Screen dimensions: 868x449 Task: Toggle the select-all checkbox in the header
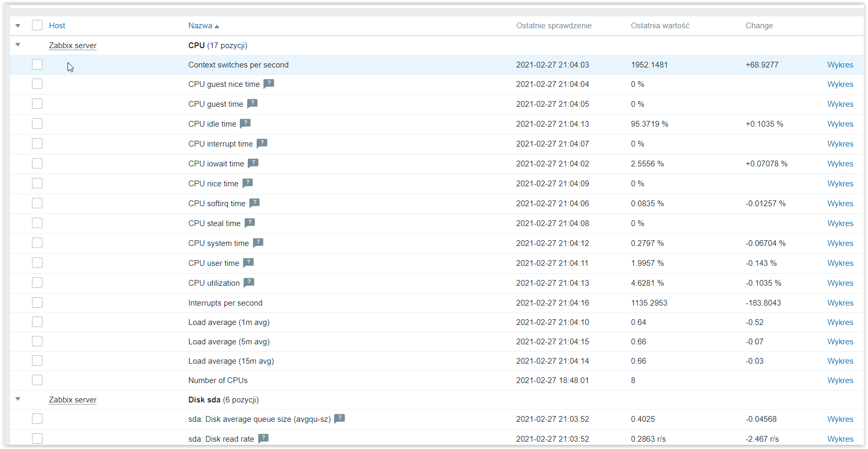coord(37,25)
